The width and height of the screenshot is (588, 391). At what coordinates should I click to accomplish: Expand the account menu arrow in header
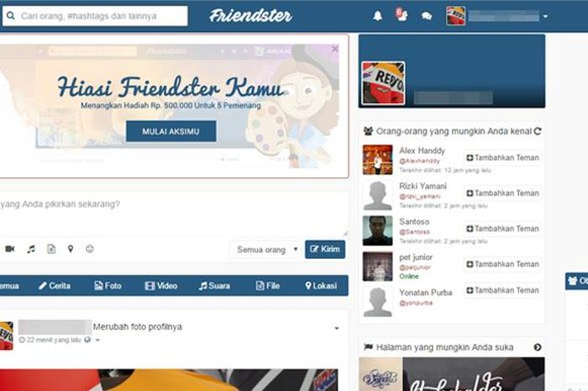coord(546,17)
